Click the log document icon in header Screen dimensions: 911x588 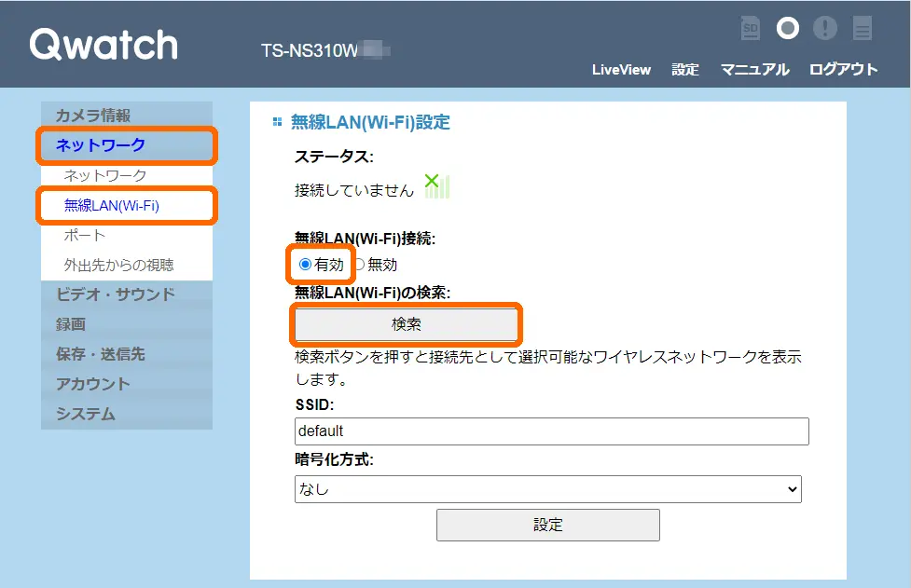click(x=863, y=29)
